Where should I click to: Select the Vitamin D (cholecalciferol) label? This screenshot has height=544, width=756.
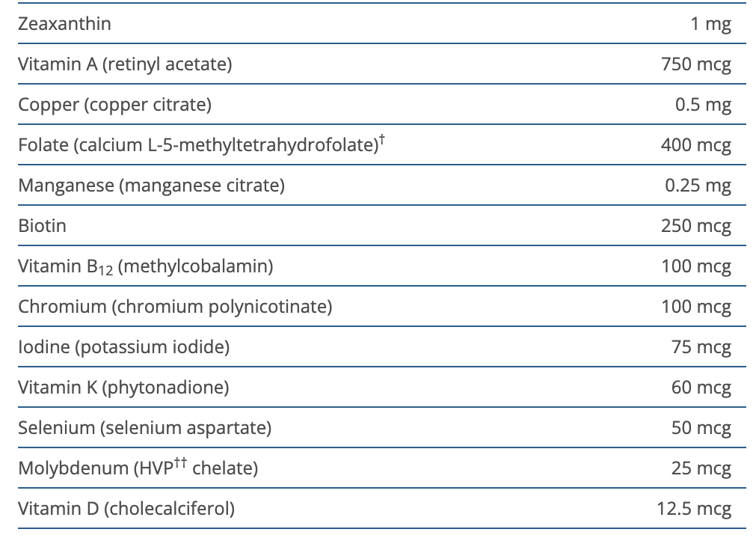coord(126,509)
